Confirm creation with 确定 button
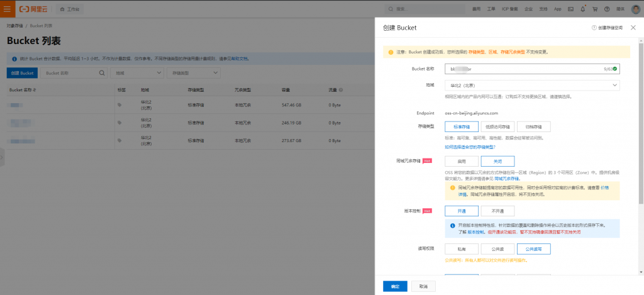Image resolution: width=644 pixels, height=295 pixels. click(x=395, y=286)
